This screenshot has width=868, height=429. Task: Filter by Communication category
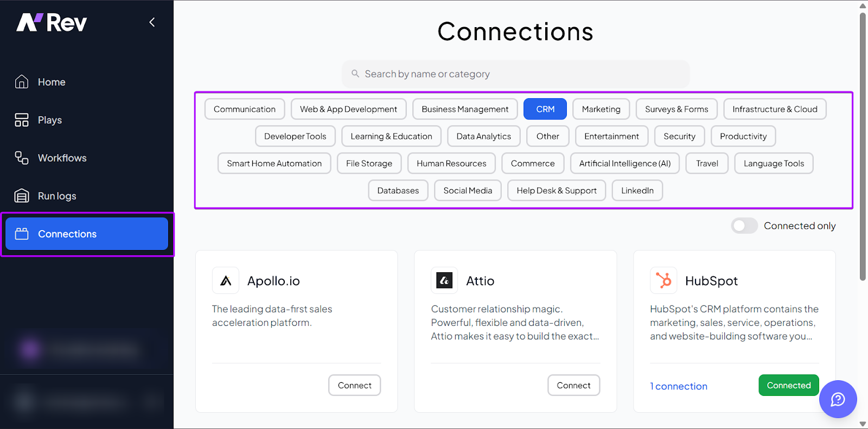(245, 109)
